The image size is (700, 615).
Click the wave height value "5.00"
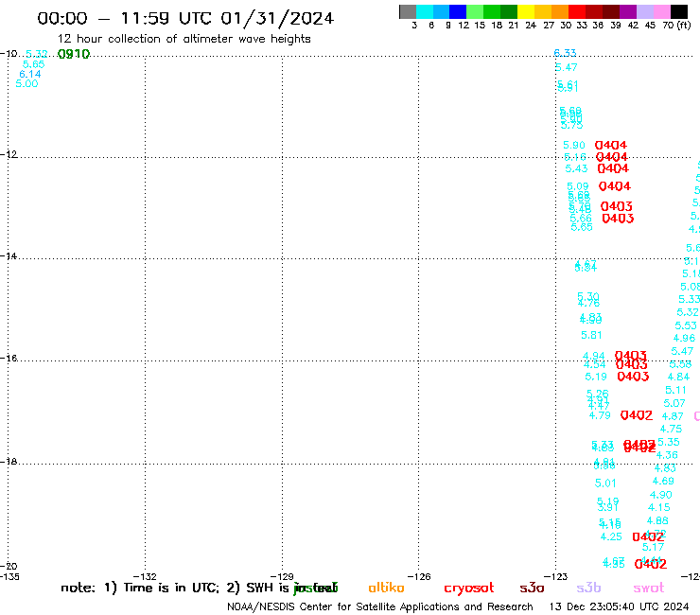(x=26, y=83)
